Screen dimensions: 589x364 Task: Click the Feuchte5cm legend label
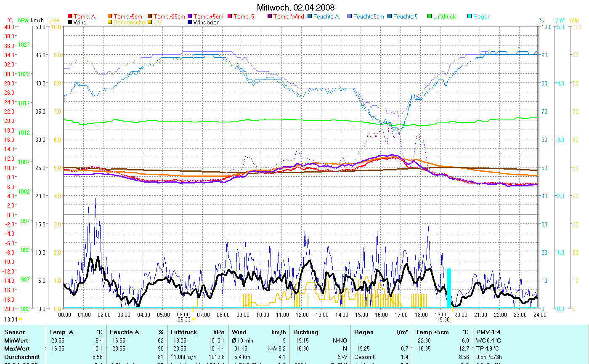369,16
